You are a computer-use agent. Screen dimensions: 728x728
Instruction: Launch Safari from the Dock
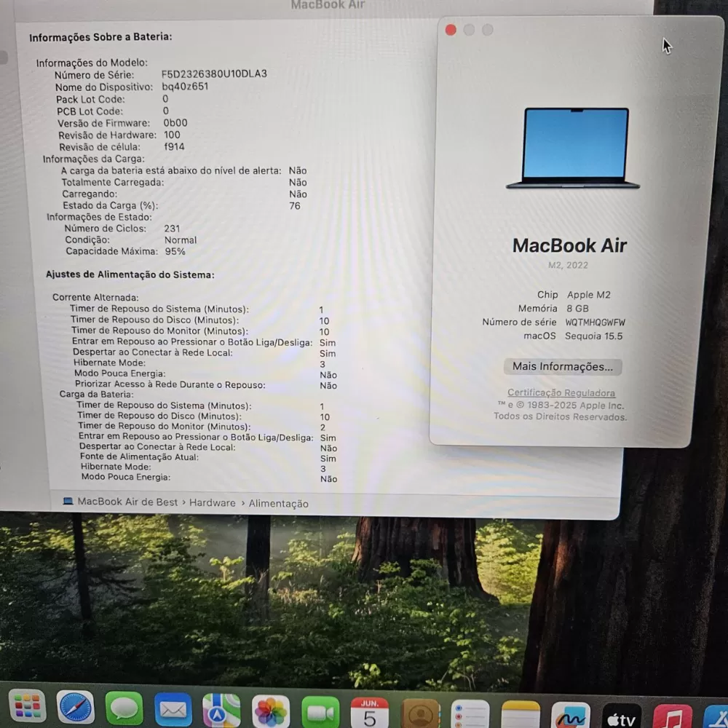click(x=75, y=708)
